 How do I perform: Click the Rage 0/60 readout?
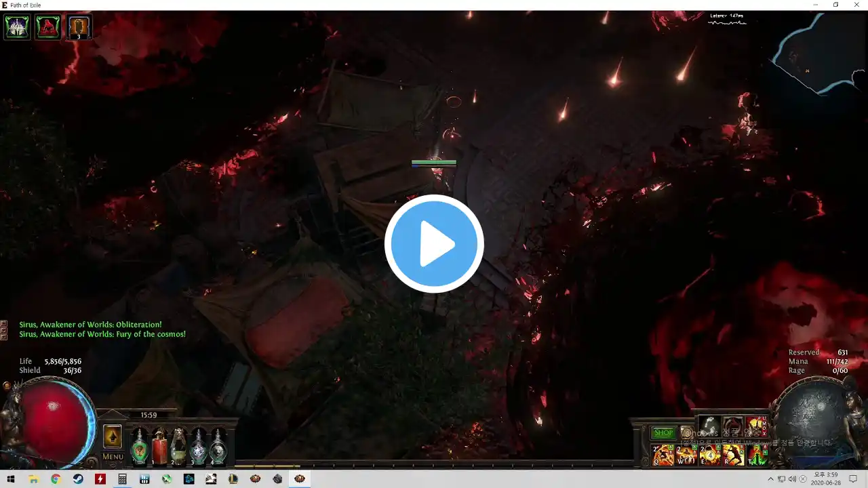pos(818,371)
